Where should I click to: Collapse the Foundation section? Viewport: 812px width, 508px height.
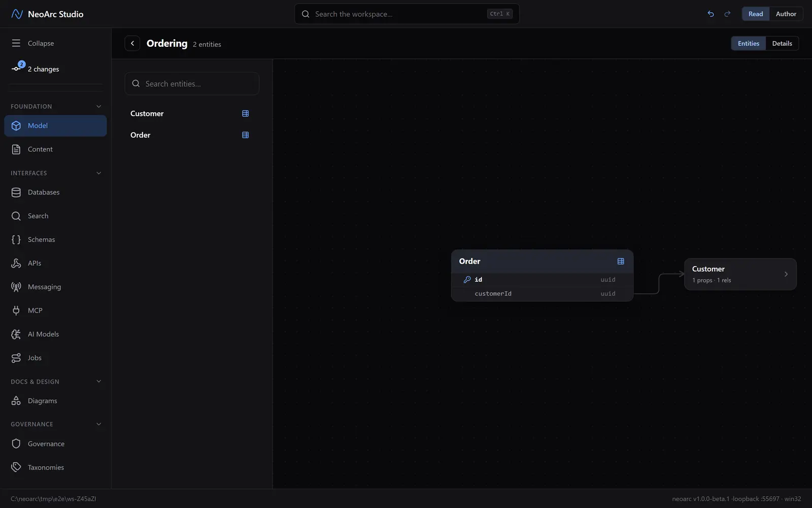(x=99, y=106)
